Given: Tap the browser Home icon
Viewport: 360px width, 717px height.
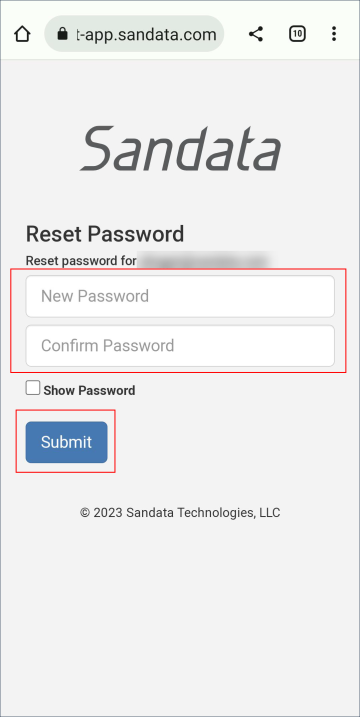Looking at the screenshot, I should click(x=22, y=34).
